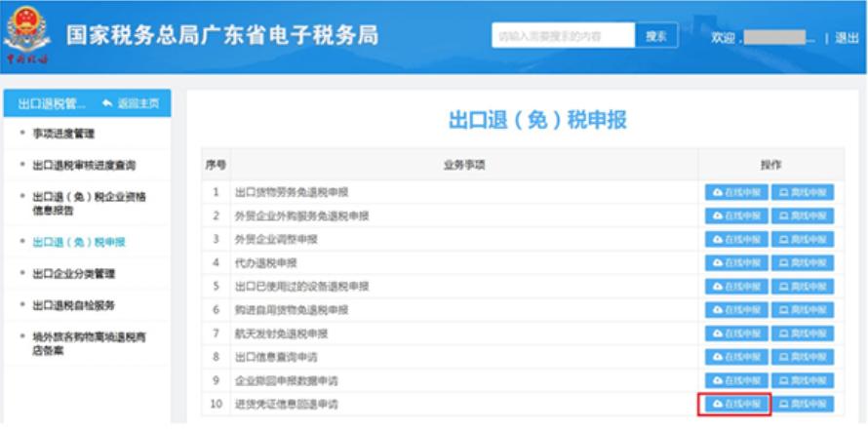Click 在线申报 for 企业撤回申报数据申请
Screen dimensions: 868x431
[736, 380]
